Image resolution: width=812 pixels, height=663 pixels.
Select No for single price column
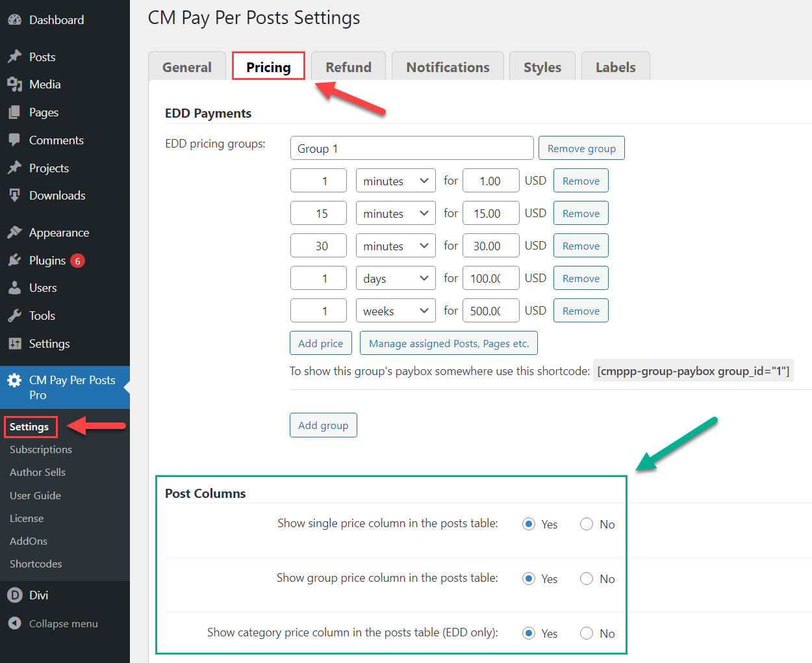pos(587,524)
